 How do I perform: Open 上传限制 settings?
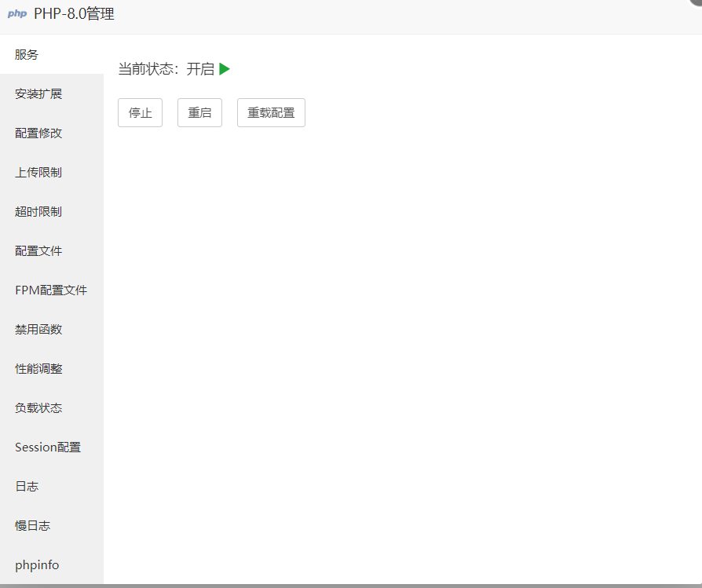point(52,172)
